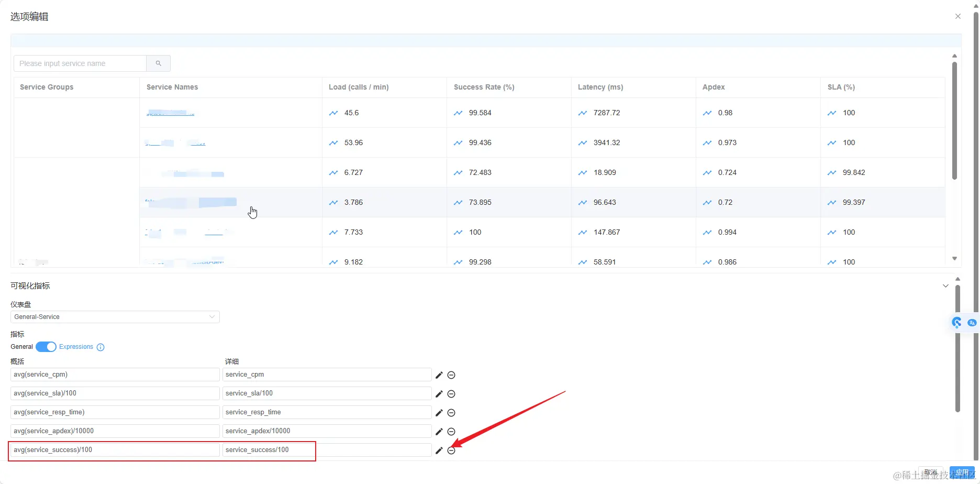Click the avg(service_cpm) summary field
The height and width of the screenshot is (484, 980).
115,375
